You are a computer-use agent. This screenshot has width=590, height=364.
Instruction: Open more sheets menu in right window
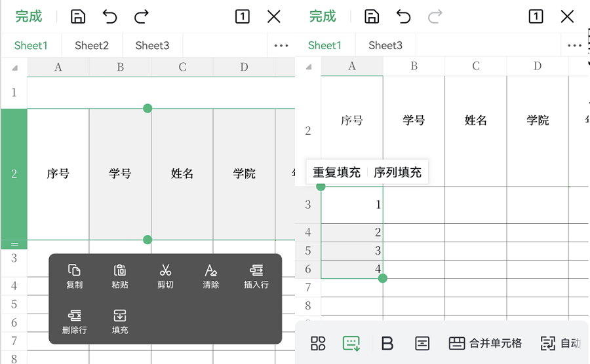click(574, 45)
